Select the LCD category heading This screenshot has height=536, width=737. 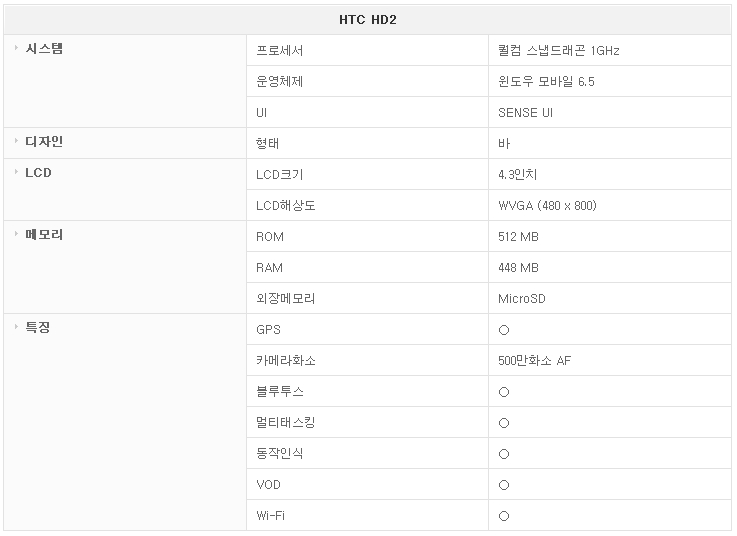(38, 173)
